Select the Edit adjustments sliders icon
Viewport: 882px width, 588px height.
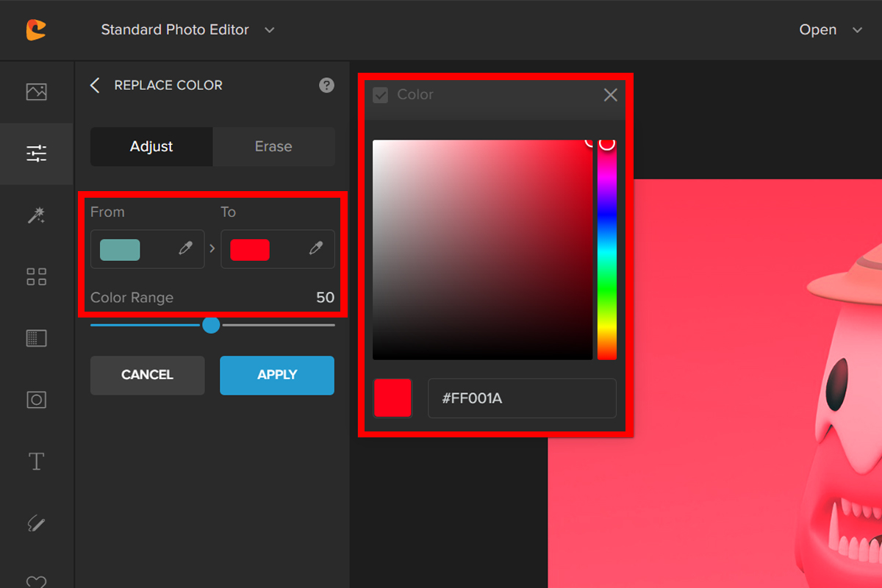pos(36,154)
